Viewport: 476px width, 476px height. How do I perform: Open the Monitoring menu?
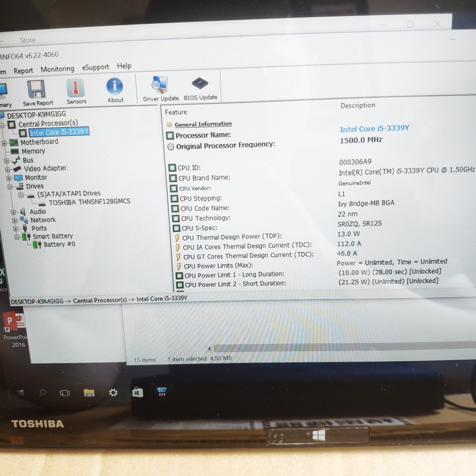57,69
